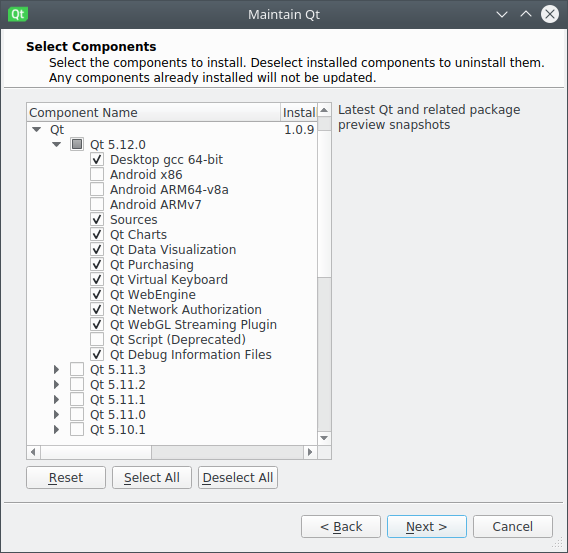Viewport: 568px width, 553px height.
Task: Click the vertical scrollbar down arrow
Action: 324,438
